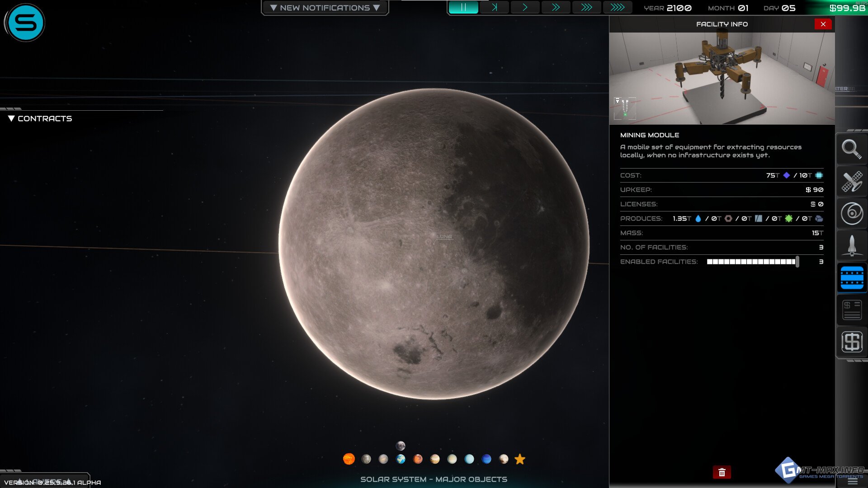Viewport: 868px width, 488px height.
Task: Set single-arrow normal game speed
Action: click(x=525, y=8)
